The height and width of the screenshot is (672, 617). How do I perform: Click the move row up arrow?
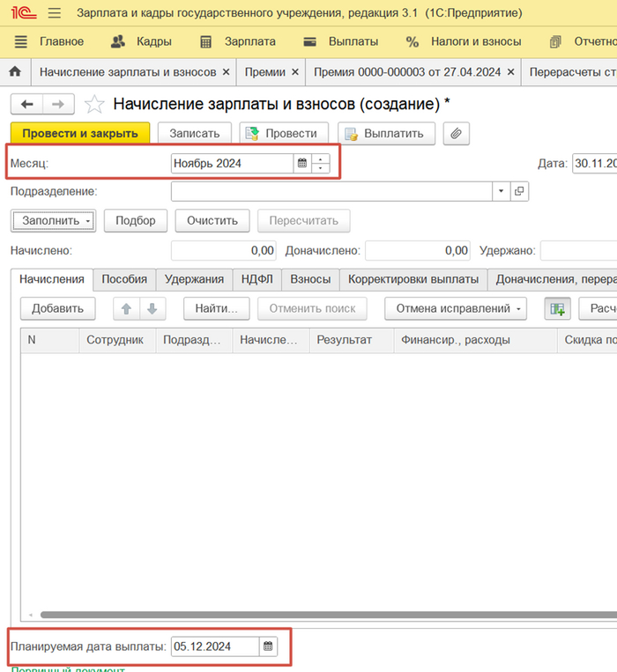(x=126, y=308)
